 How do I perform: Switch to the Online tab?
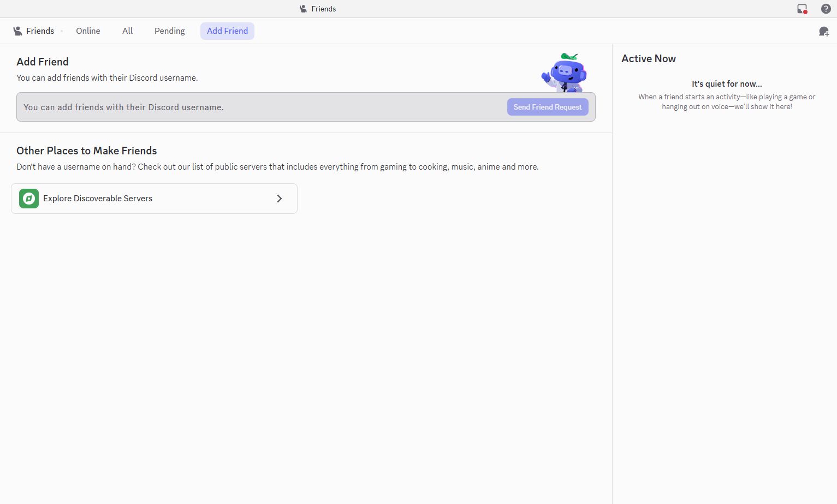pyautogui.click(x=88, y=31)
